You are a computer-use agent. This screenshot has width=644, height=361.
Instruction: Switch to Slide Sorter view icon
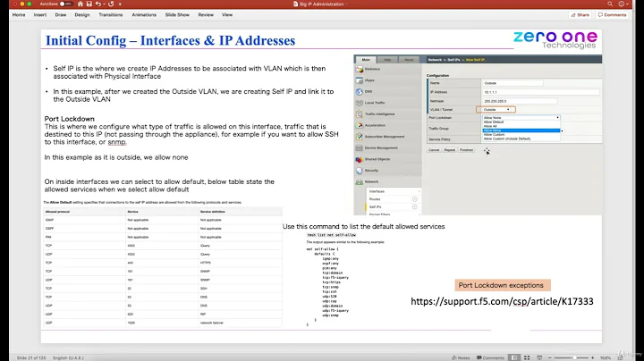(527, 357)
